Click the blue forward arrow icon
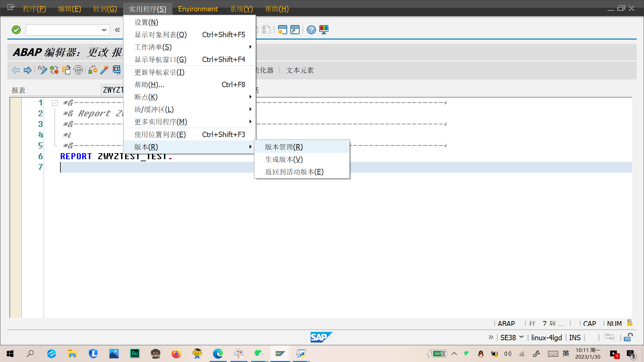The width and height of the screenshot is (644, 362). 28,70
